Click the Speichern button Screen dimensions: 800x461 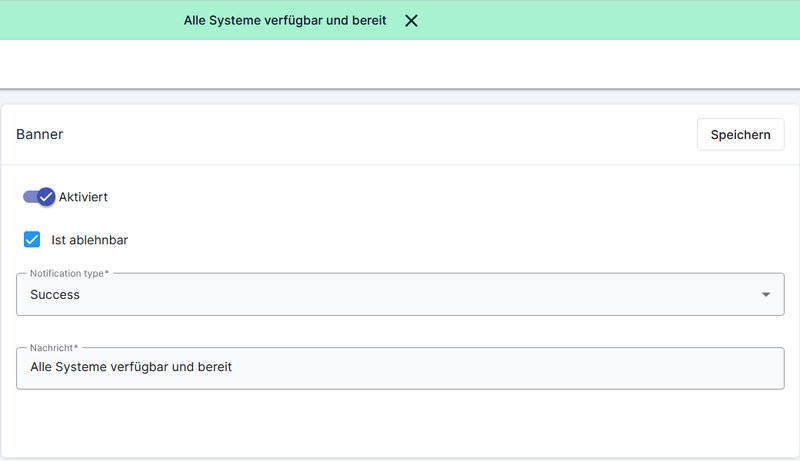pos(740,134)
